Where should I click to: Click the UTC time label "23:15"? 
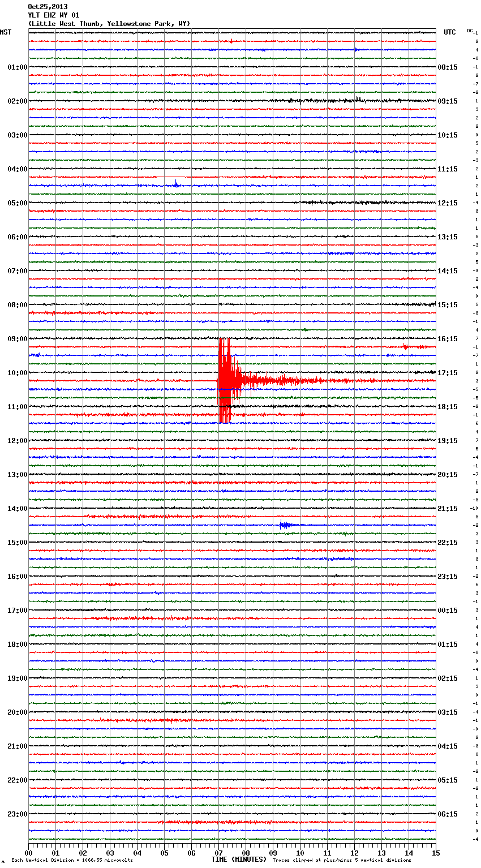(x=448, y=577)
